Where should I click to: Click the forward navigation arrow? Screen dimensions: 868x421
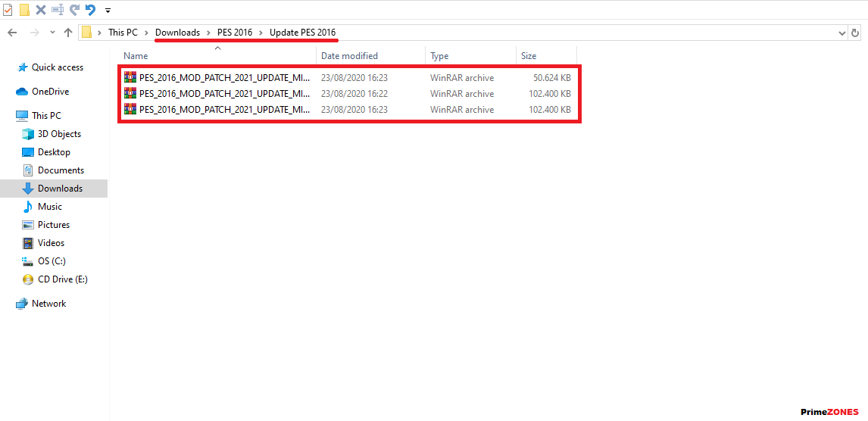coord(34,33)
